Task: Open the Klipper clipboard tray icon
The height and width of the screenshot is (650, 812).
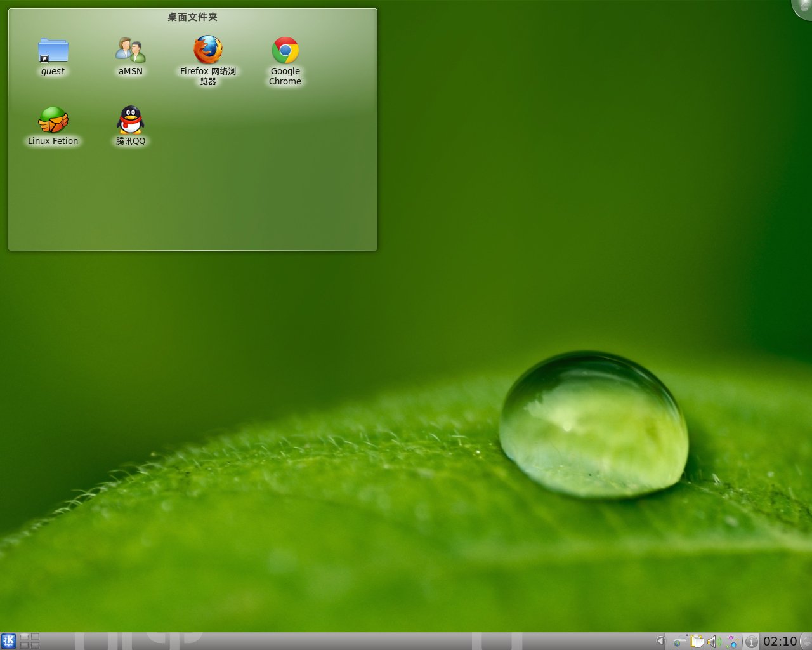Action: (x=697, y=641)
